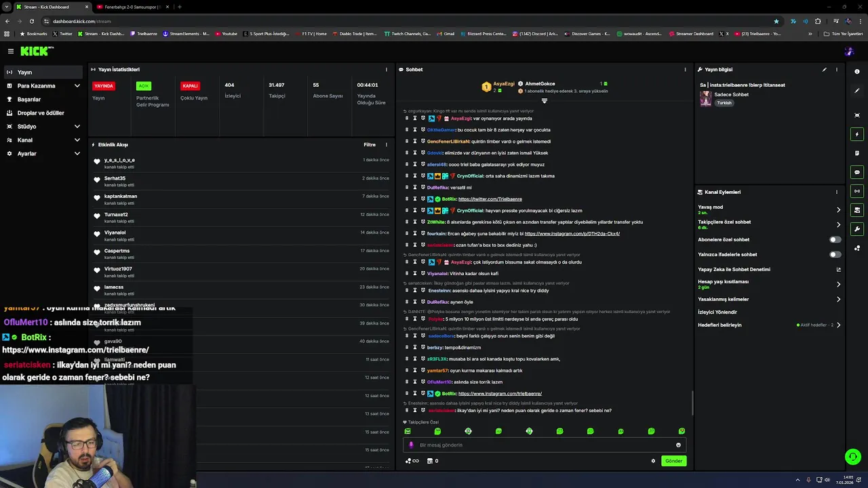Viewport: 868px width, 488px height.
Task: Open Takipçilere özel sohbet settings arrow
Action: click(x=838, y=224)
